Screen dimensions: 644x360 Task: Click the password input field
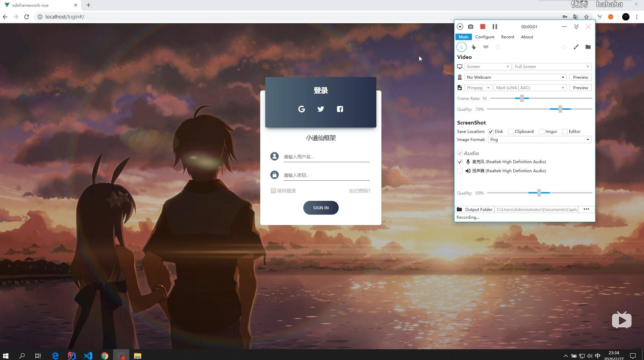326,175
